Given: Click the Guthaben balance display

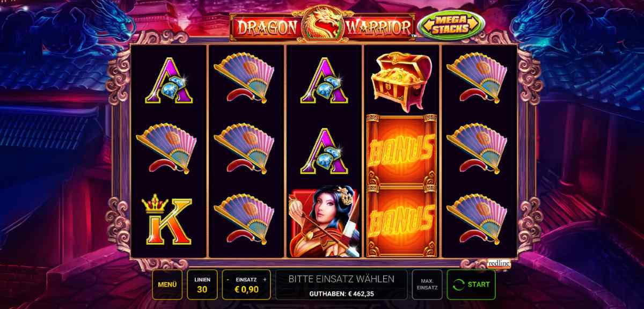Looking at the screenshot, I should tap(341, 294).
